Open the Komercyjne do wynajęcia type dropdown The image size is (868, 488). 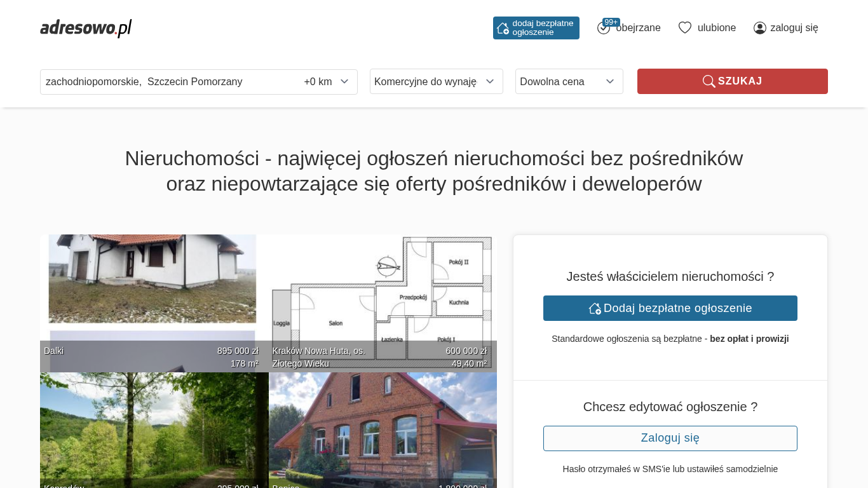tap(436, 81)
